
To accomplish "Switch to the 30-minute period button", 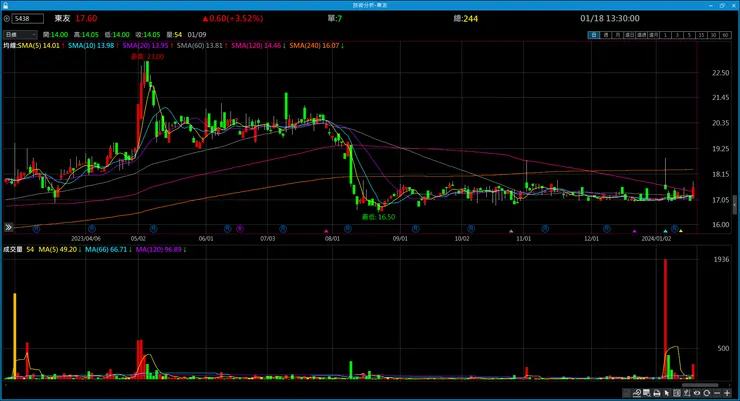I will 713,35.
